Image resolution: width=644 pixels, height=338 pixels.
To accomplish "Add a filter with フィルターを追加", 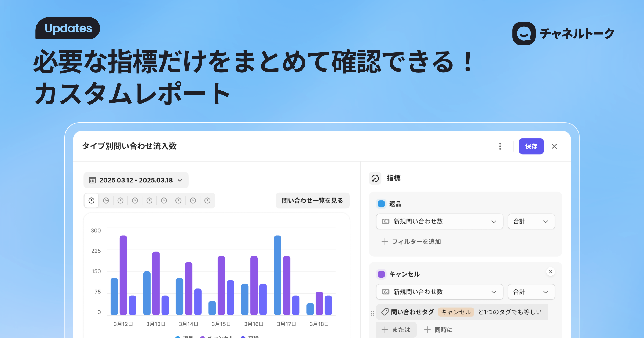I will (411, 242).
